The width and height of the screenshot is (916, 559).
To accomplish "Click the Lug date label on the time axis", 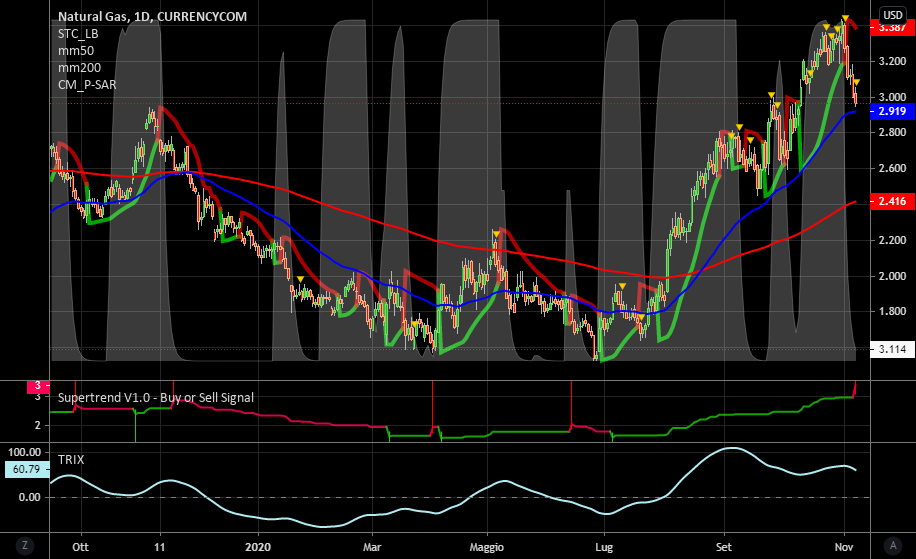I will 604,547.
